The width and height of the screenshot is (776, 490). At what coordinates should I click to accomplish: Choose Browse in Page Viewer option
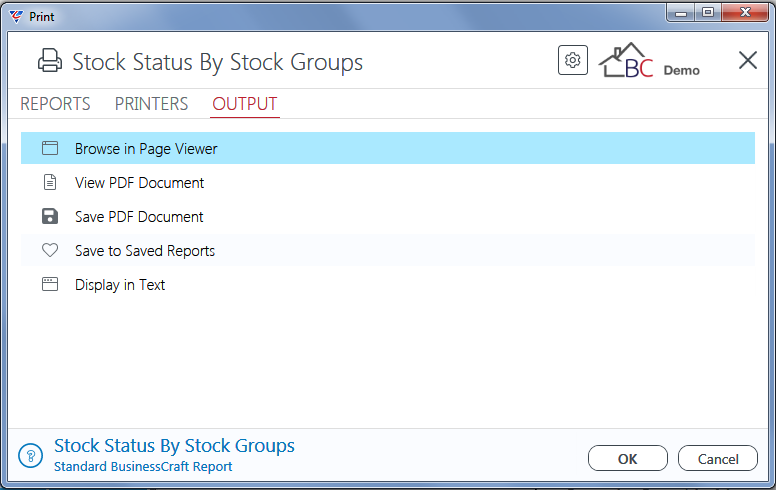pyautogui.click(x=388, y=148)
